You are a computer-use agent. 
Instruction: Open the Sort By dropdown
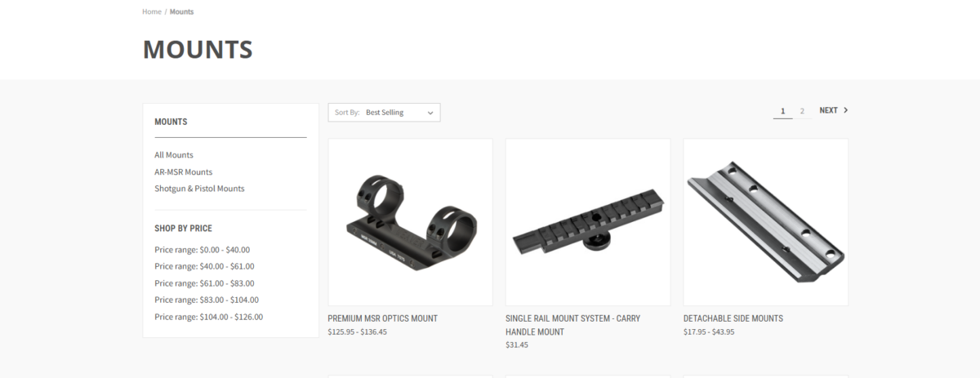coord(384,113)
